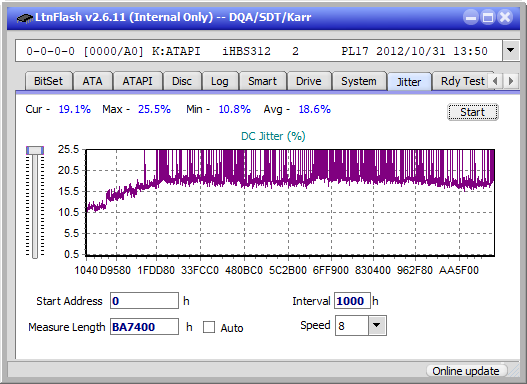This screenshot has height=384, width=527.
Task: Open the Rdy Test tab
Action: pyautogui.click(x=462, y=81)
